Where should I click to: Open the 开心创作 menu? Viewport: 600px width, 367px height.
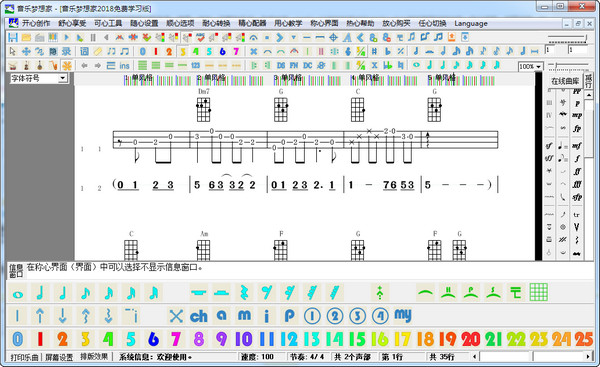point(36,23)
